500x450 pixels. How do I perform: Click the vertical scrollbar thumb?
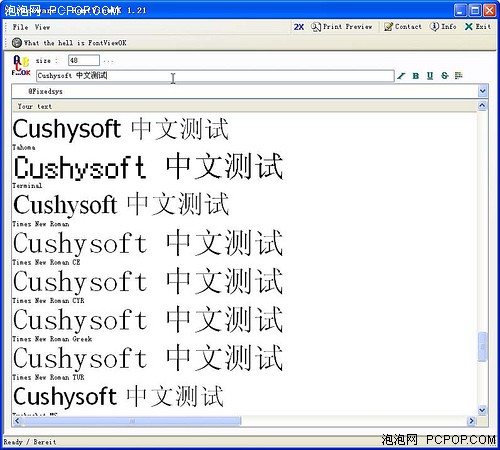482,347
